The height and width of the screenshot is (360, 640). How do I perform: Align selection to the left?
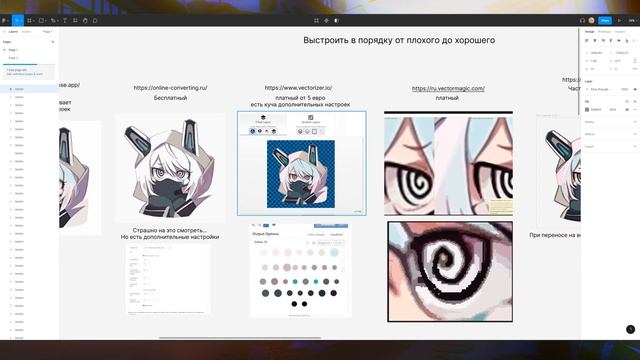click(x=587, y=40)
